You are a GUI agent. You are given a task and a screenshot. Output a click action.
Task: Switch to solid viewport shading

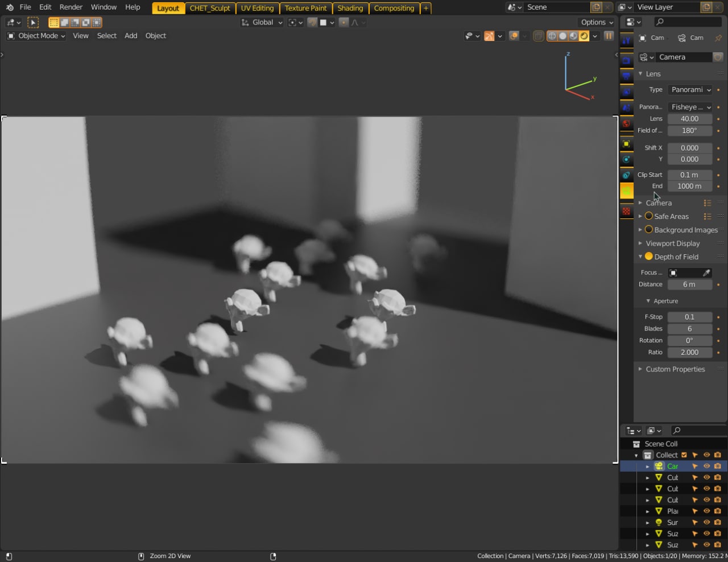click(562, 36)
